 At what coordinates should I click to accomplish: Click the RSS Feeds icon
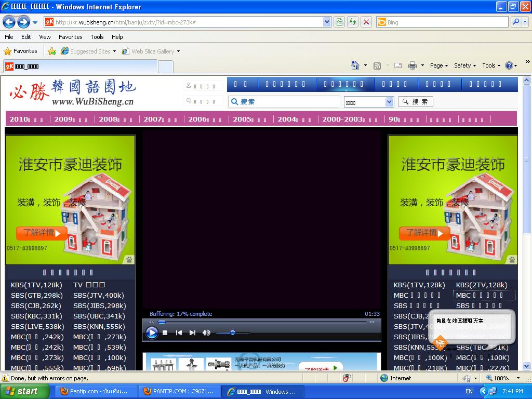(x=377, y=66)
